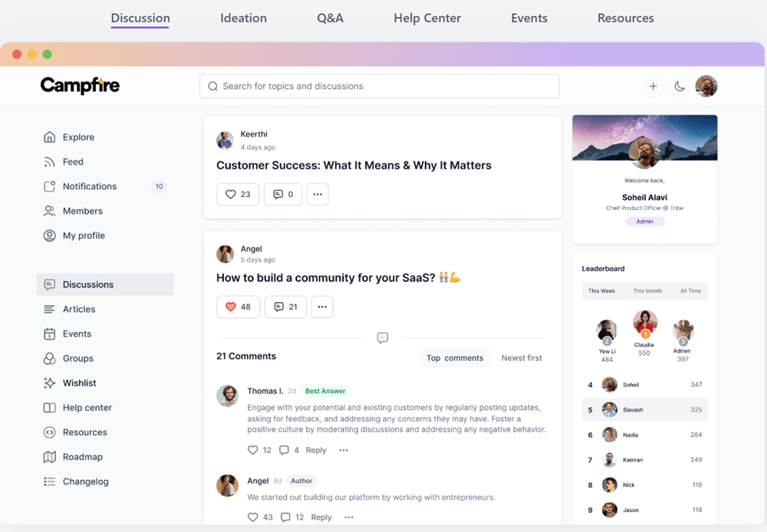The height and width of the screenshot is (532, 767).
Task: View the Roadmap page
Action: tap(82, 457)
